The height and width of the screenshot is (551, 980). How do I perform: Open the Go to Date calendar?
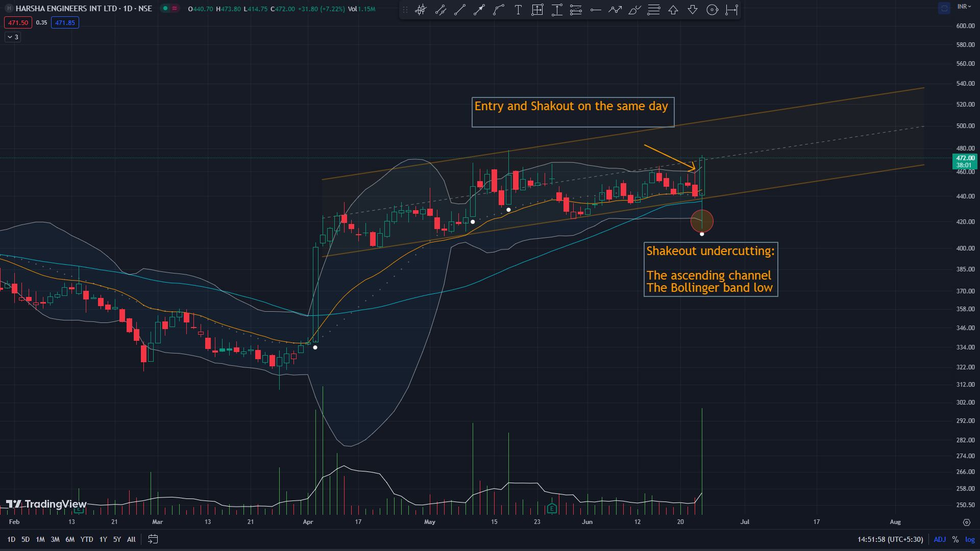point(153,539)
